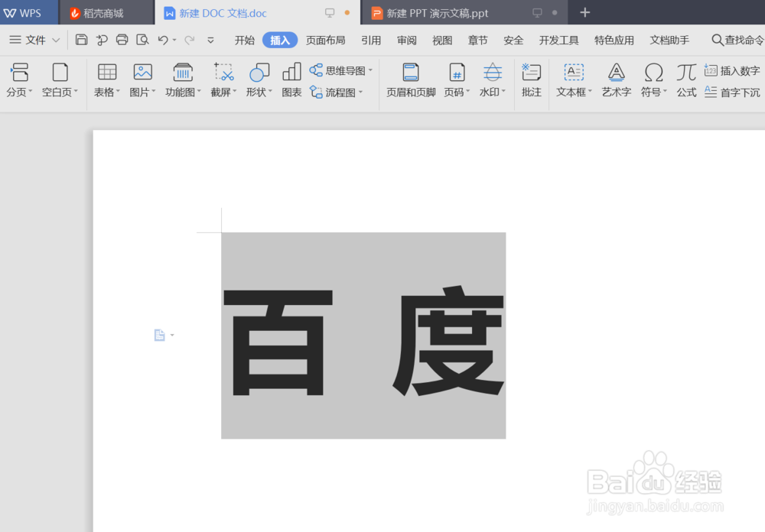The width and height of the screenshot is (765, 532).
Task: Add a new tab with plus button
Action: pos(585,13)
